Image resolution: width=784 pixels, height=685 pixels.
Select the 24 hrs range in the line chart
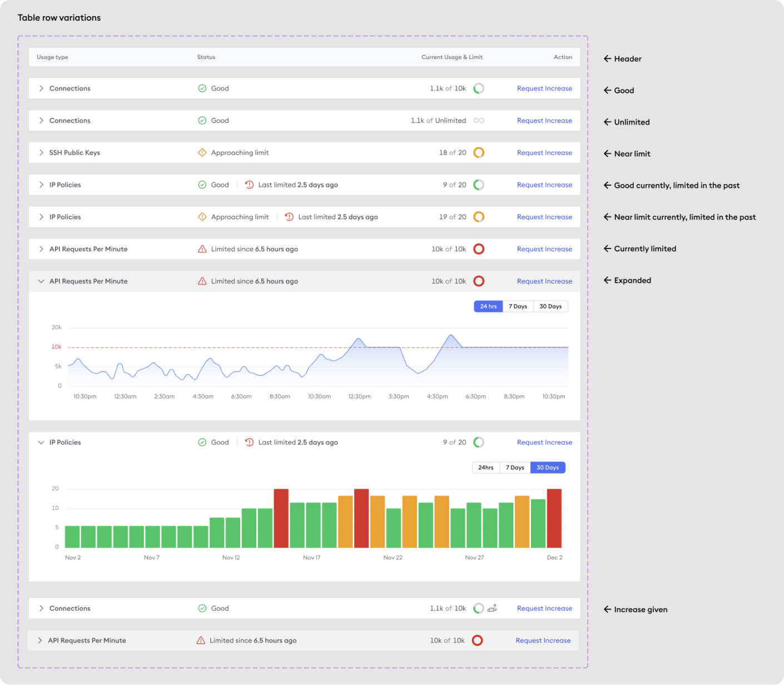tap(488, 306)
